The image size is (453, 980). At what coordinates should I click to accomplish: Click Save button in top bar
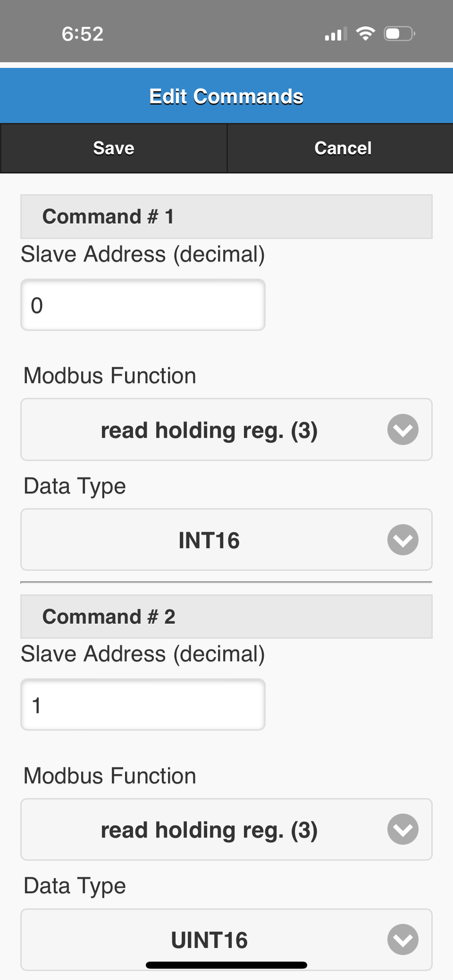tap(114, 148)
